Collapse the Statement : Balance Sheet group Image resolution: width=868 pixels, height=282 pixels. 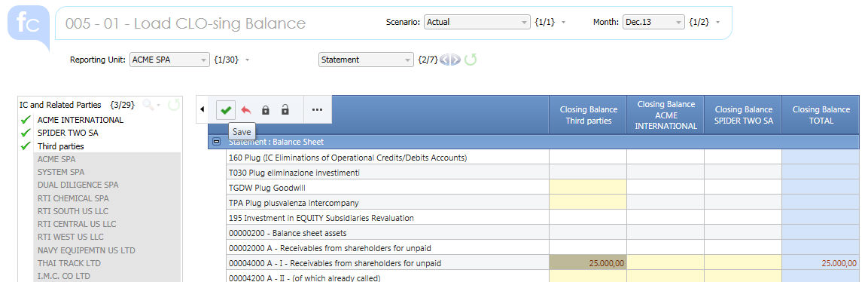(x=217, y=142)
